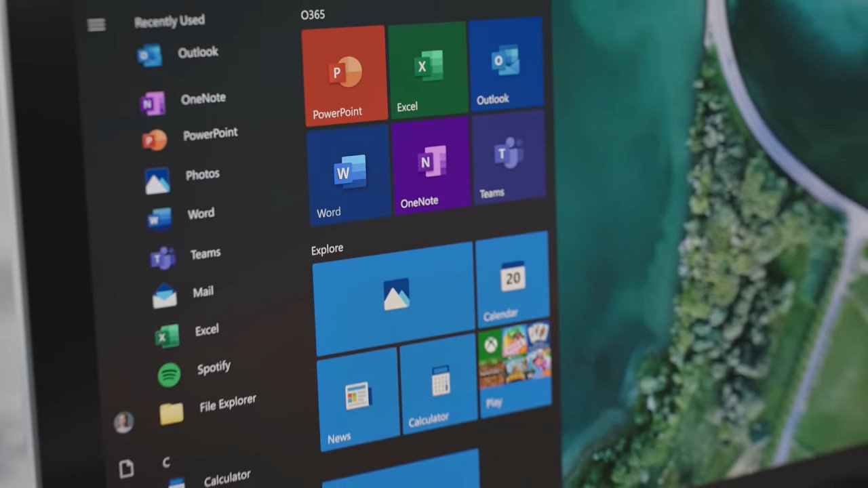The width and height of the screenshot is (868, 488).
Task: Open the News tile
Action: pyautogui.click(x=358, y=399)
